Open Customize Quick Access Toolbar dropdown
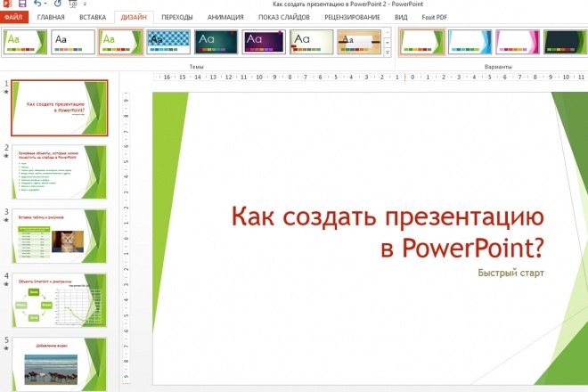The height and width of the screenshot is (392, 588). (85, 4)
